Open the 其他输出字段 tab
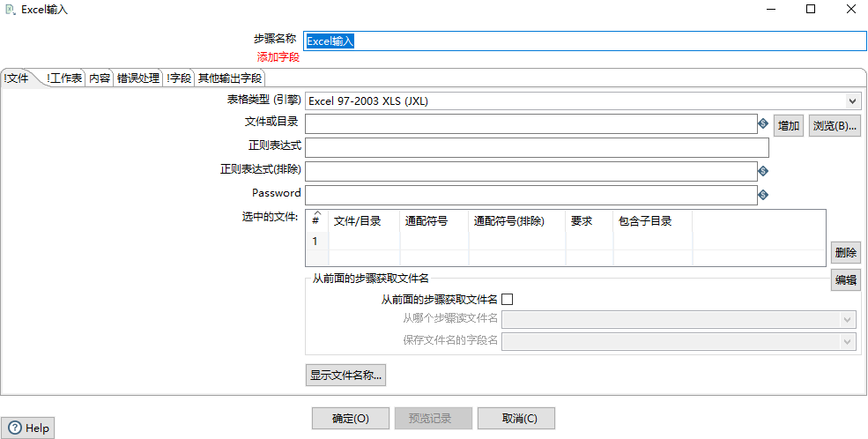Screen dimensions: 868x439 230,78
